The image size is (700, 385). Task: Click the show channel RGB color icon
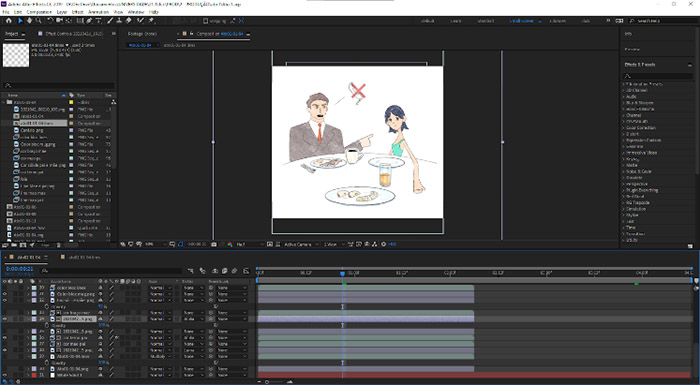pos(230,244)
